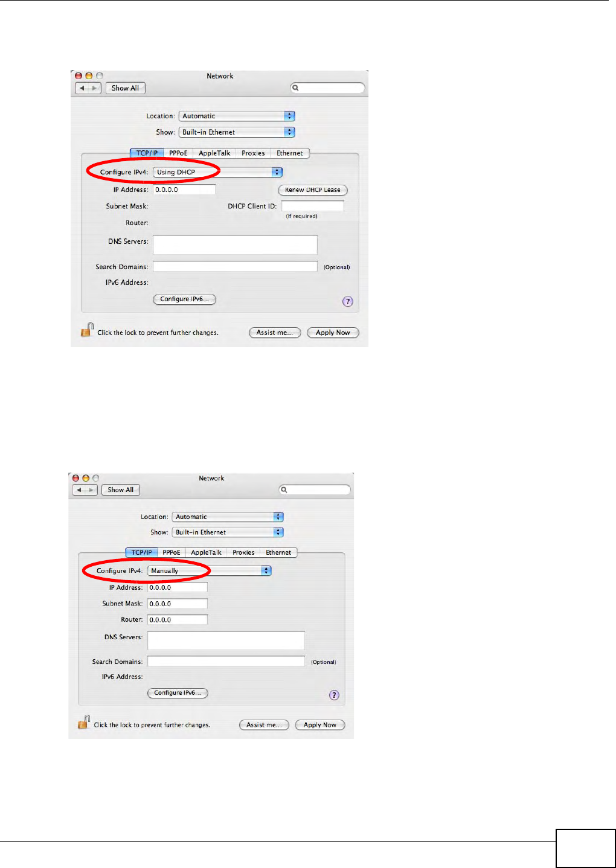
Task: Switch to the PPPoE tab in the upper window
Action: coord(178,153)
